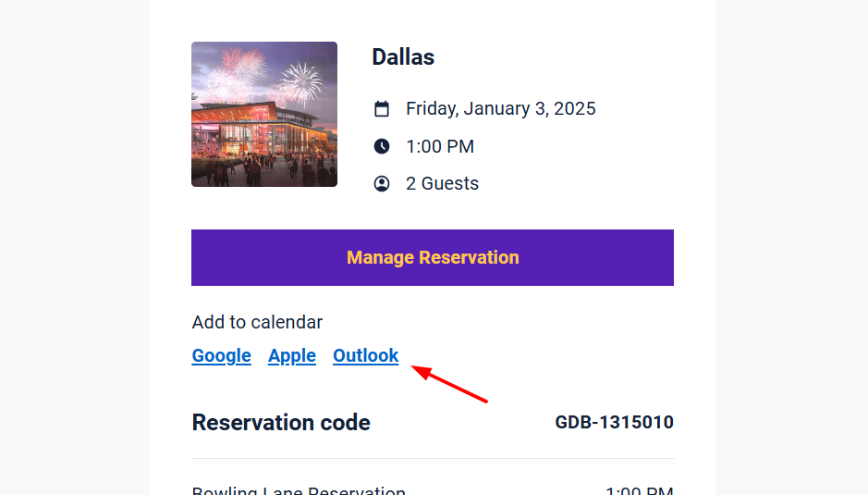Add event to Google calendar
Viewport: 868px width, 495px height.
[222, 356]
